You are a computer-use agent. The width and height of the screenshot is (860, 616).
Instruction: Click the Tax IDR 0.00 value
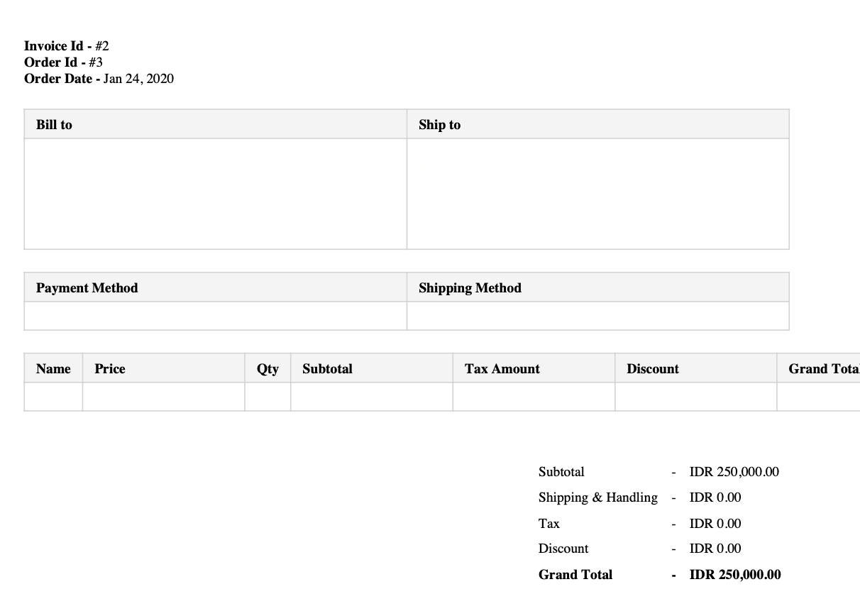point(715,524)
